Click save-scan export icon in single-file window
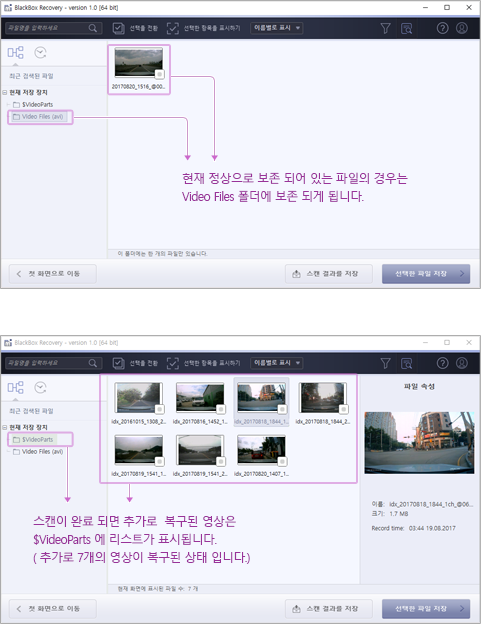The width and height of the screenshot is (481, 624). [x=296, y=274]
